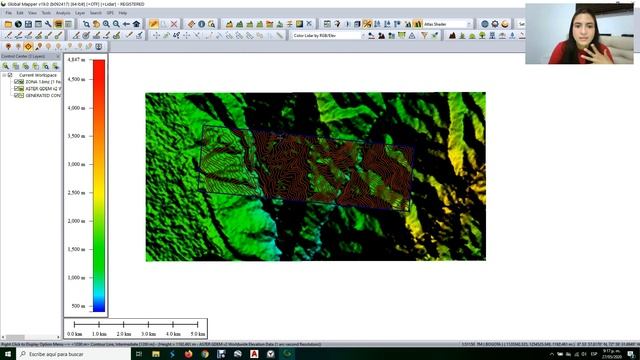
Task: Toggle the Control Center layers icon
Action: point(58,24)
